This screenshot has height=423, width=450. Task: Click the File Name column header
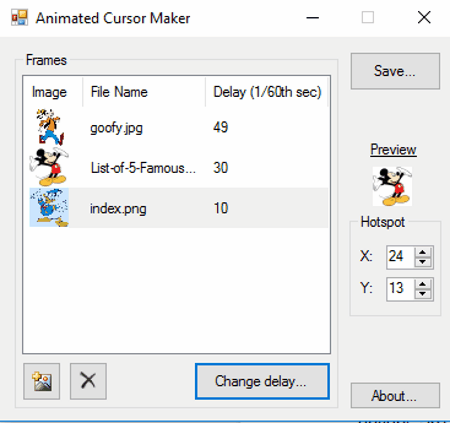pos(144,92)
